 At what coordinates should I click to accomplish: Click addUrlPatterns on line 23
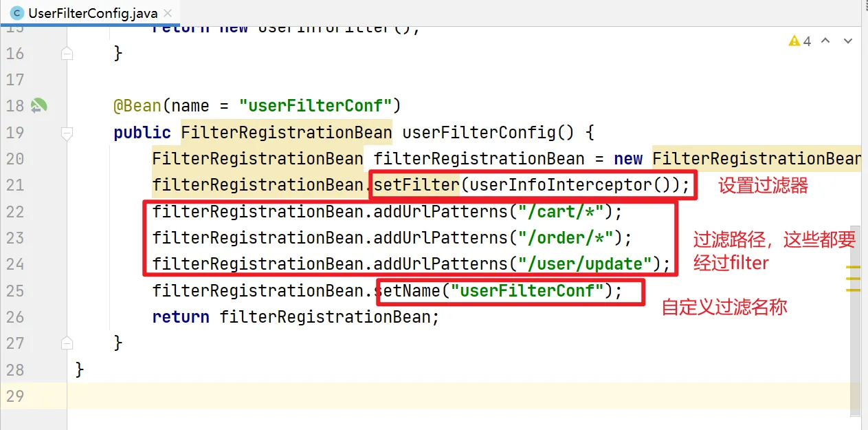pos(441,237)
